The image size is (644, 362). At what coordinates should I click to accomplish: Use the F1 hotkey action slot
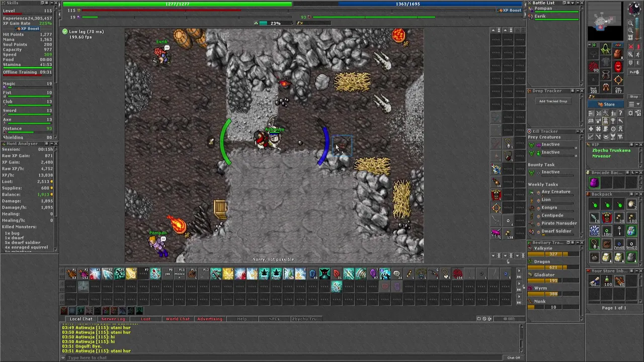point(71,274)
